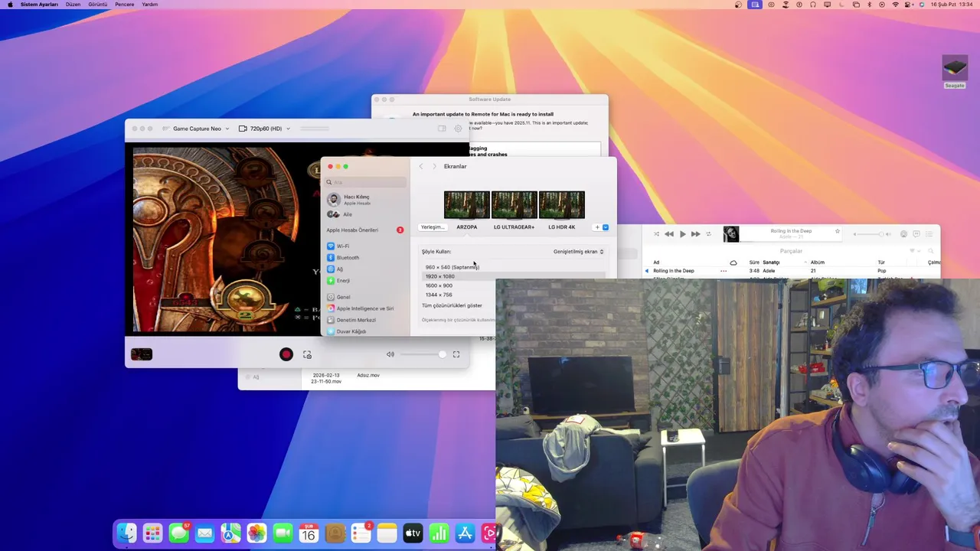Enter fullscreen in Game Capture Neo
Image resolution: width=980 pixels, height=551 pixels.
click(x=456, y=354)
